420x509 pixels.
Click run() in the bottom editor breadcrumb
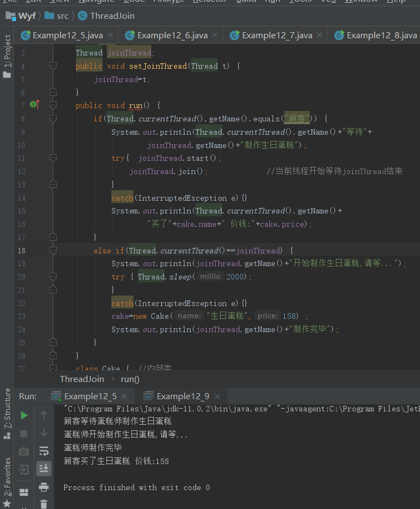tap(130, 379)
